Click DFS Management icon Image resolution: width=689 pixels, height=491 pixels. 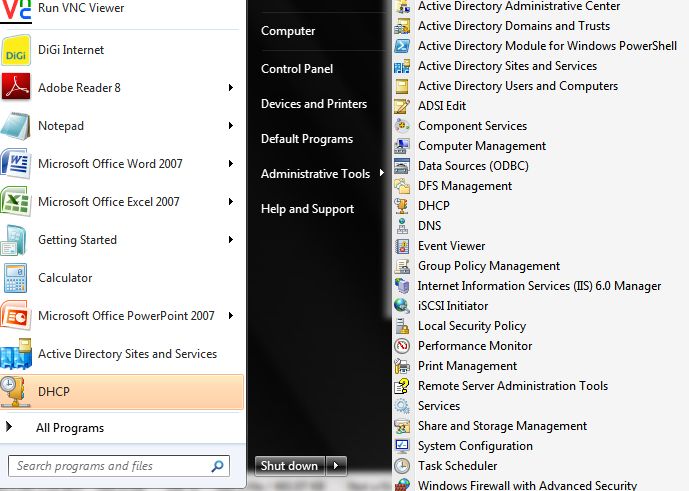pos(402,186)
